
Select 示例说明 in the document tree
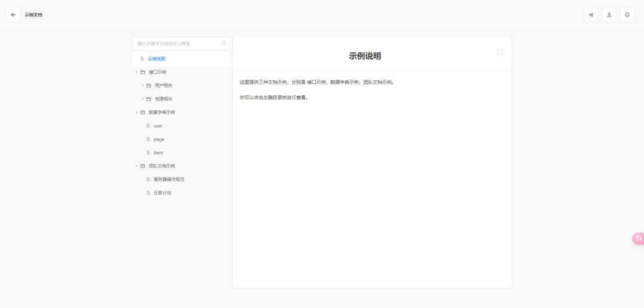pos(156,59)
